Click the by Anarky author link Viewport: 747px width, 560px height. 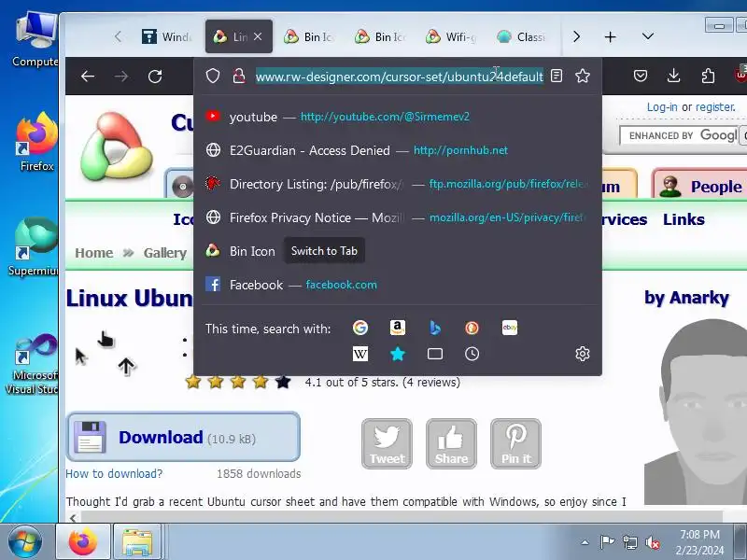[686, 298]
